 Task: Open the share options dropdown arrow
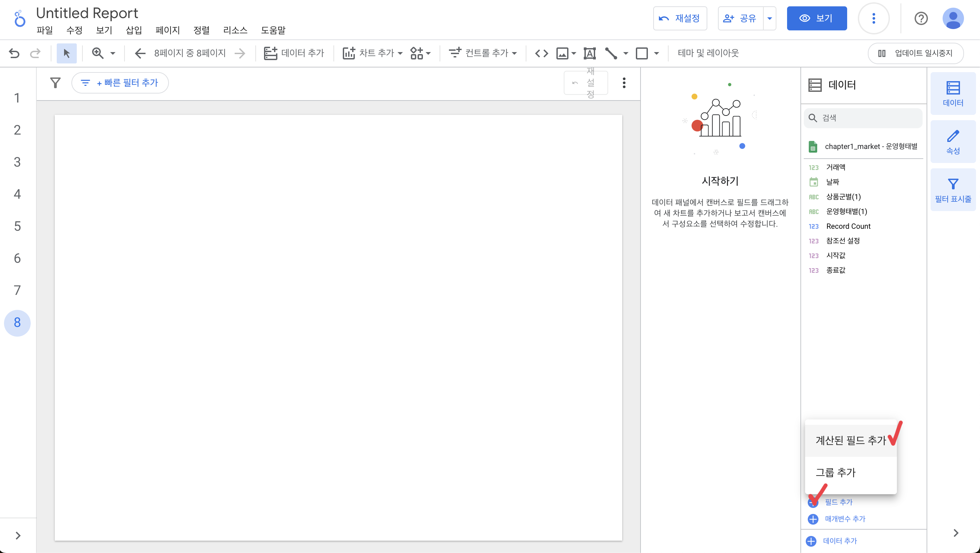pyautogui.click(x=769, y=18)
